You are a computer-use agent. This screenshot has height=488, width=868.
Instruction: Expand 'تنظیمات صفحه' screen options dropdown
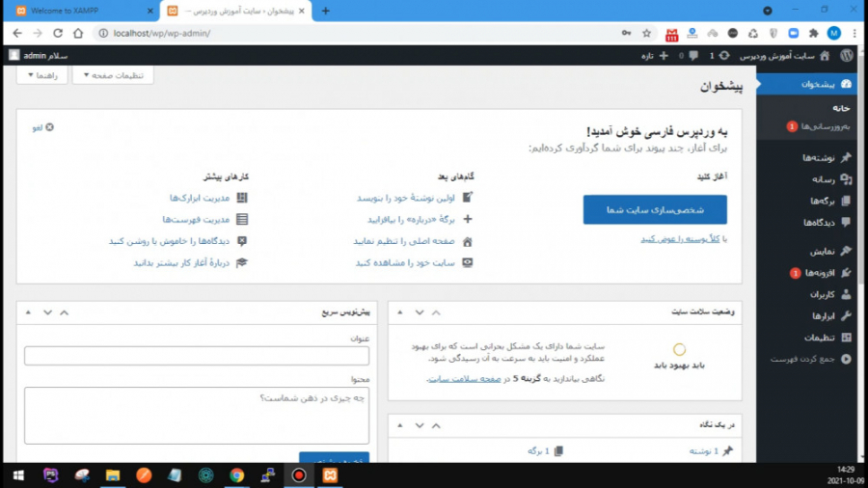pos(113,75)
